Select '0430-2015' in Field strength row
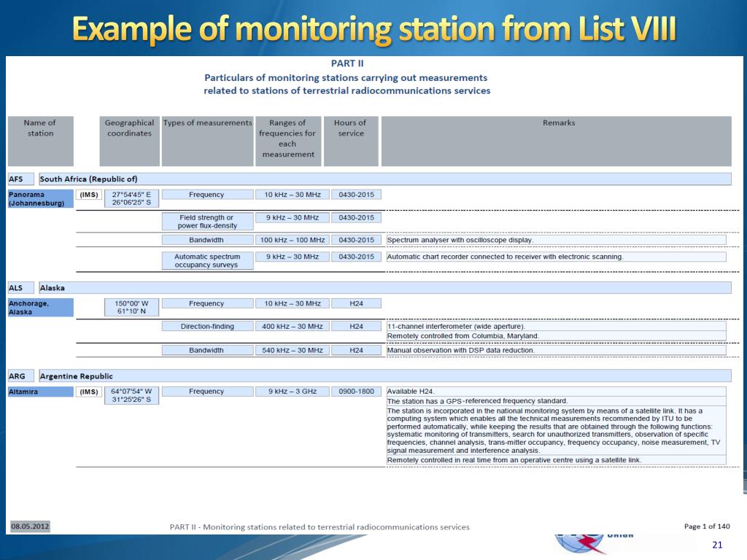The image size is (747, 560). click(356, 217)
